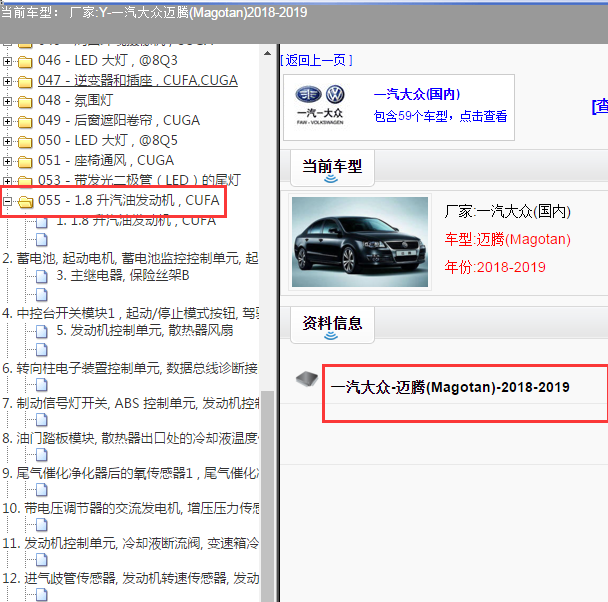The width and height of the screenshot is (608, 602).
Task: Open page 7. 制动信号灯开关, ABS 控制单元
Action: [x=131, y=404]
